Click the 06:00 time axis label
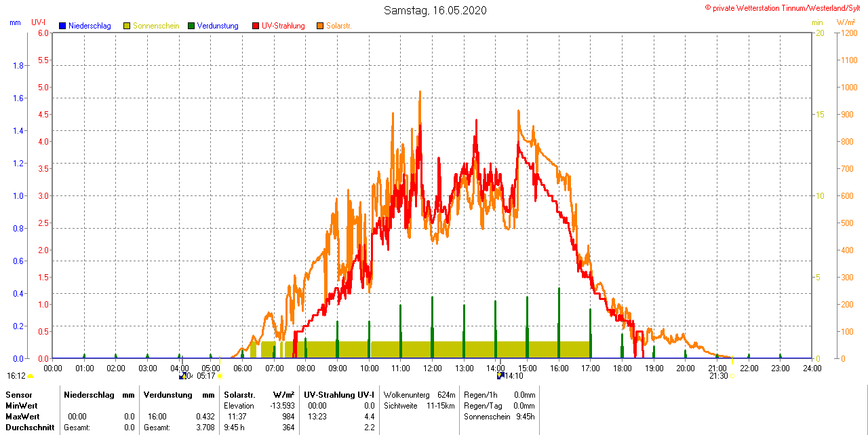Screen dimensions: 868x435 pos(243,368)
